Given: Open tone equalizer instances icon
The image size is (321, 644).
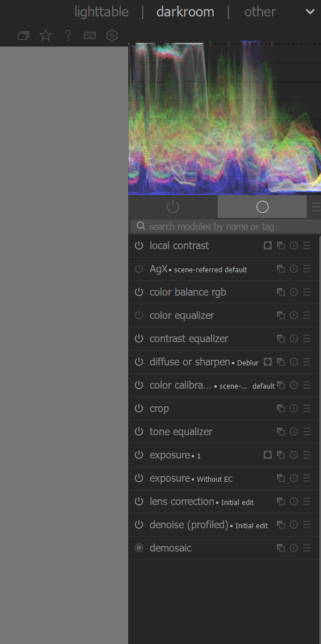Looking at the screenshot, I should point(281,432).
